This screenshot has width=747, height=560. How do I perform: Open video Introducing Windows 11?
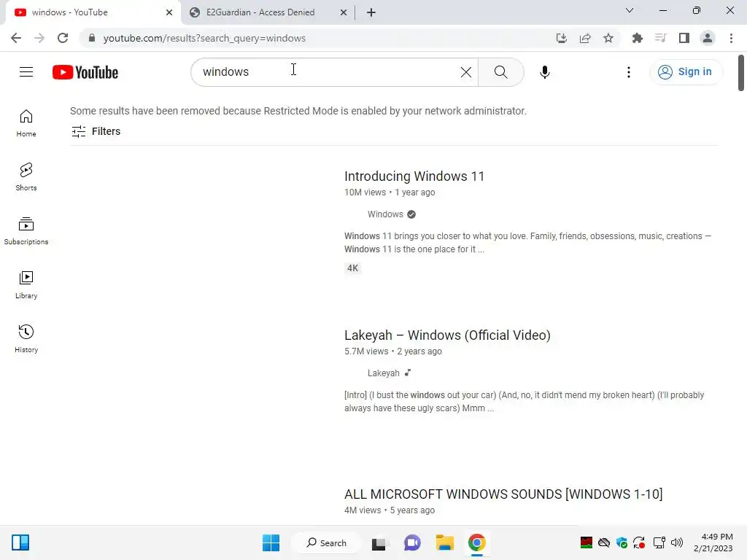[414, 176]
